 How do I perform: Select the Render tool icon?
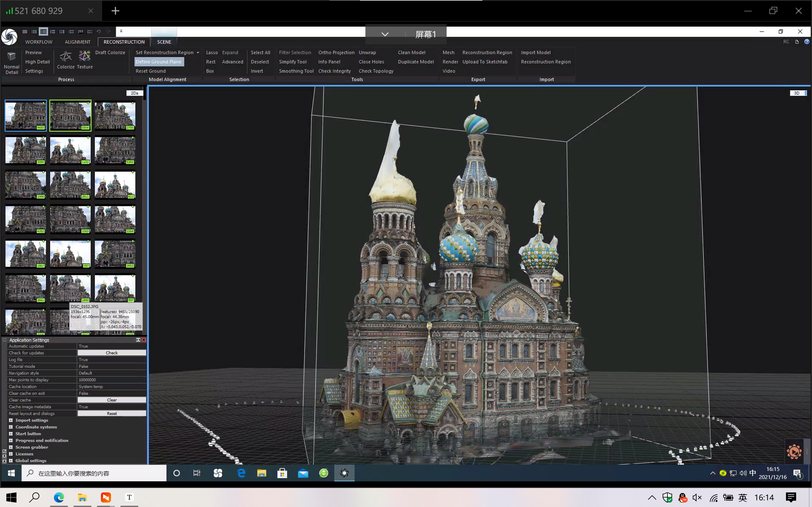click(450, 61)
